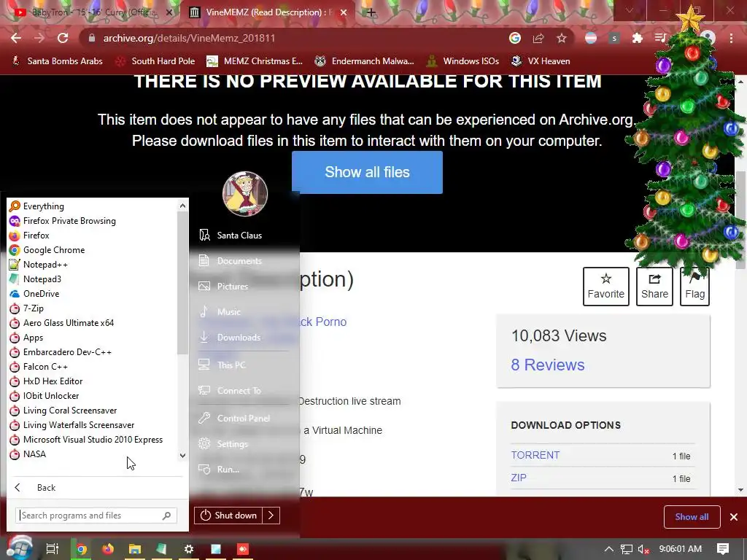Click the user account picture
747x560 pixels.
pos(245,194)
